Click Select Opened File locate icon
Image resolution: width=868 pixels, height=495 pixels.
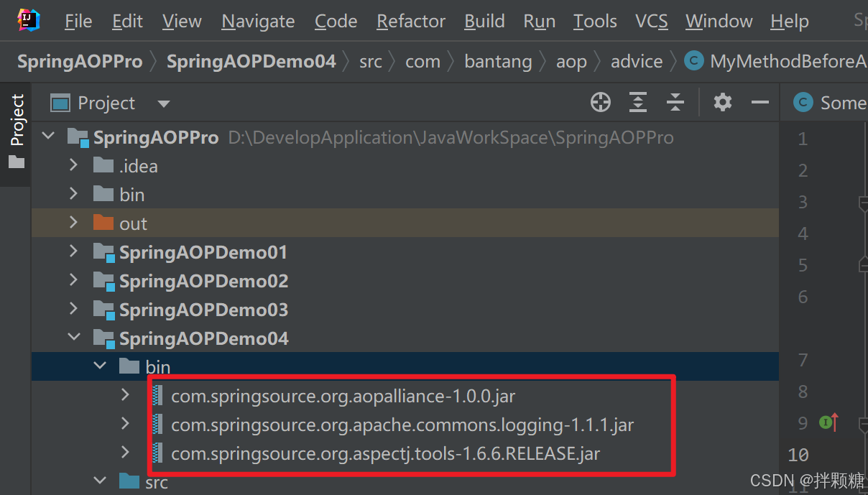tap(601, 103)
